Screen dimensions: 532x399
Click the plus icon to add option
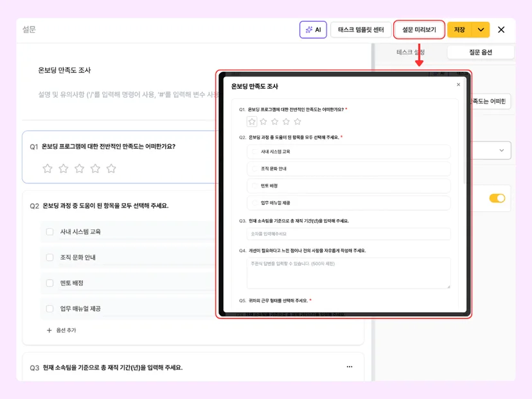coord(49,330)
